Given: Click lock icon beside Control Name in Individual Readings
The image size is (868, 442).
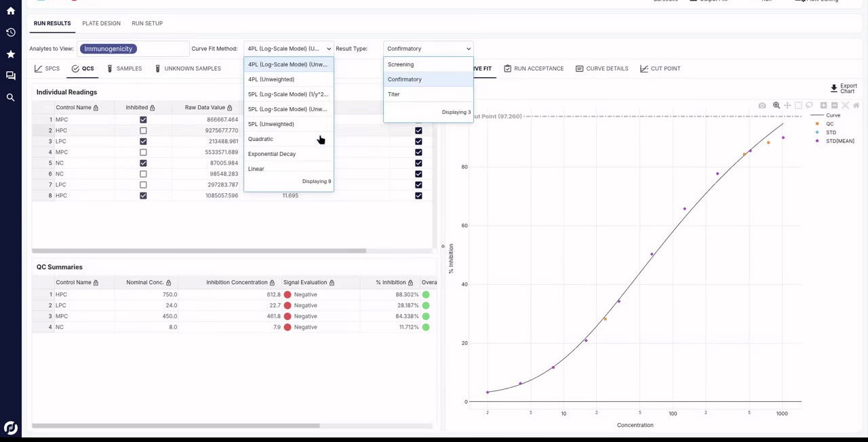Looking at the screenshot, I should coord(96,108).
